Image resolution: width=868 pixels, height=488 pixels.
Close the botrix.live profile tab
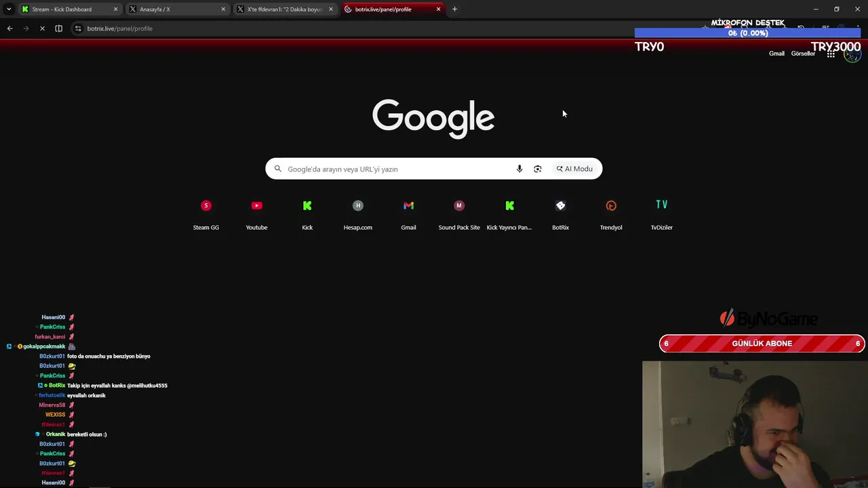[438, 9]
